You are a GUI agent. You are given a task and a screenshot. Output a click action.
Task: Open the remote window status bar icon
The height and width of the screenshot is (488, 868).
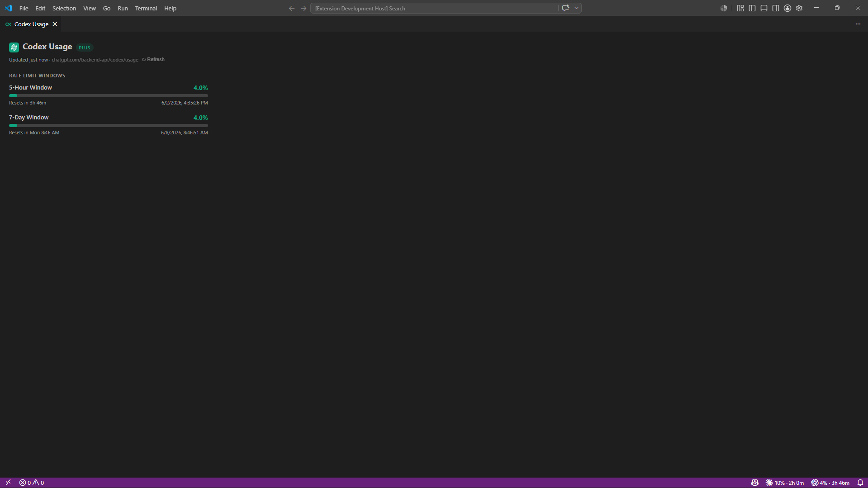click(8, 483)
